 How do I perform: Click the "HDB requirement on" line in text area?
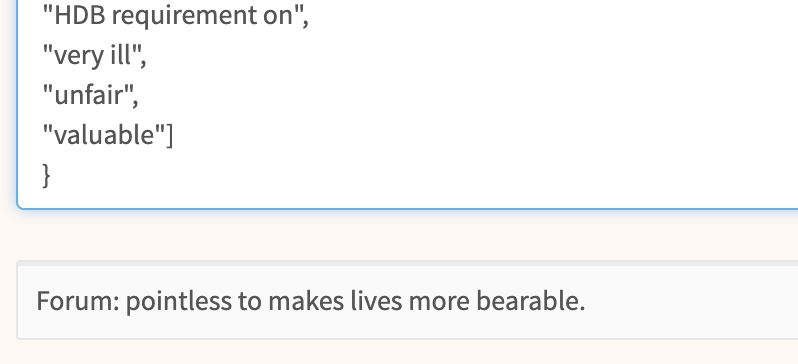(x=176, y=16)
